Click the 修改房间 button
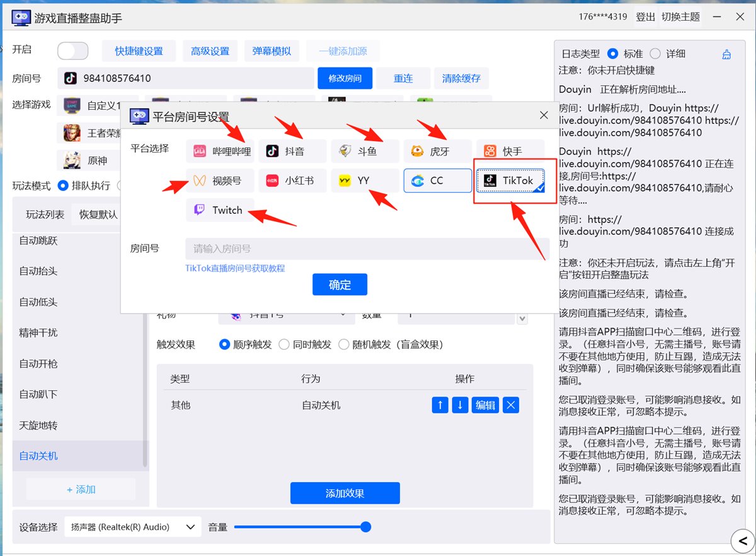 pyautogui.click(x=345, y=78)
